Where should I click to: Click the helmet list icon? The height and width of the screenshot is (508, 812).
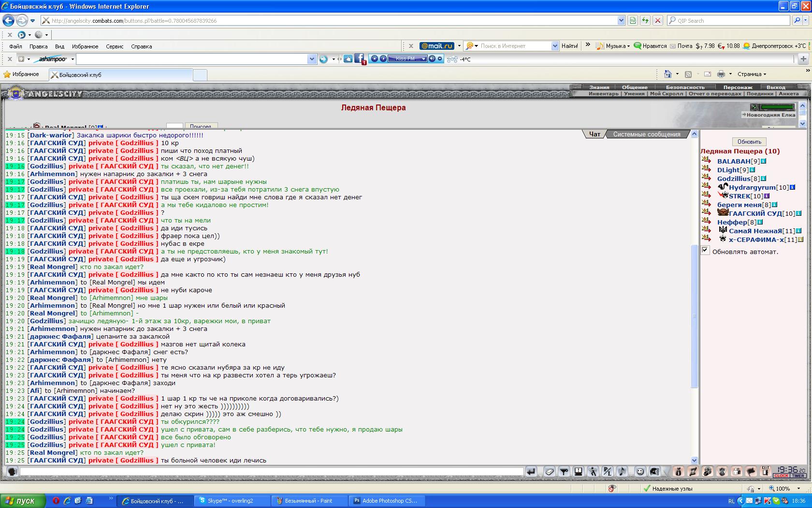654,471
